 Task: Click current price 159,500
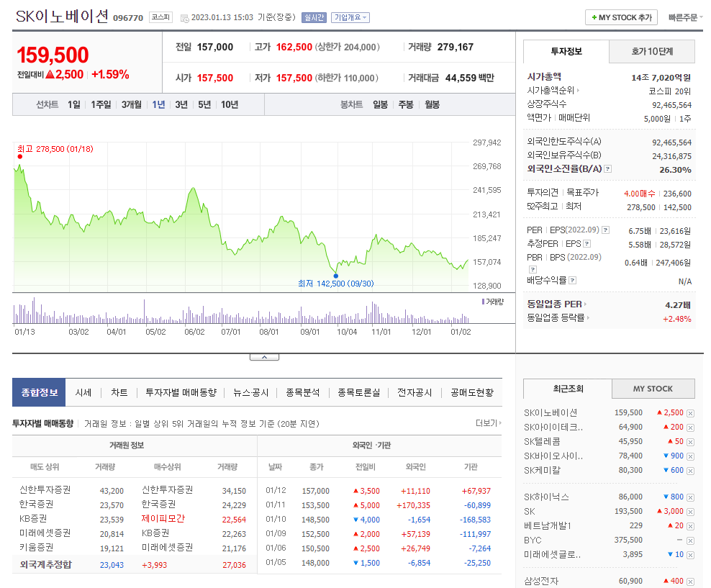coord(53,55)
